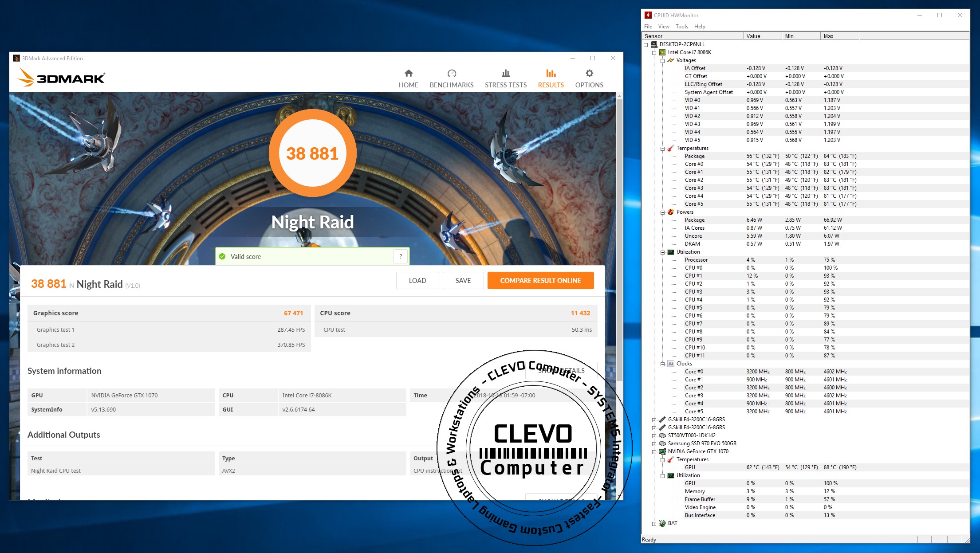Viewport: 980px width, 553px height.
Task: Click the question mark beside Valid score
Action: point(400,256)
